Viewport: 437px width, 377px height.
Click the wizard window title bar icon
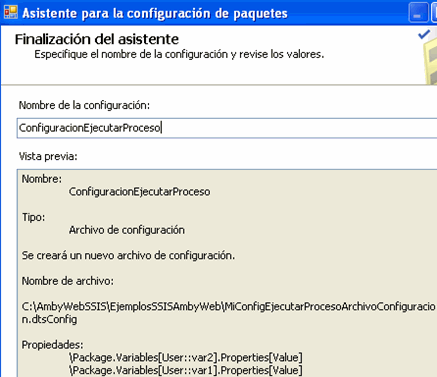11,12
